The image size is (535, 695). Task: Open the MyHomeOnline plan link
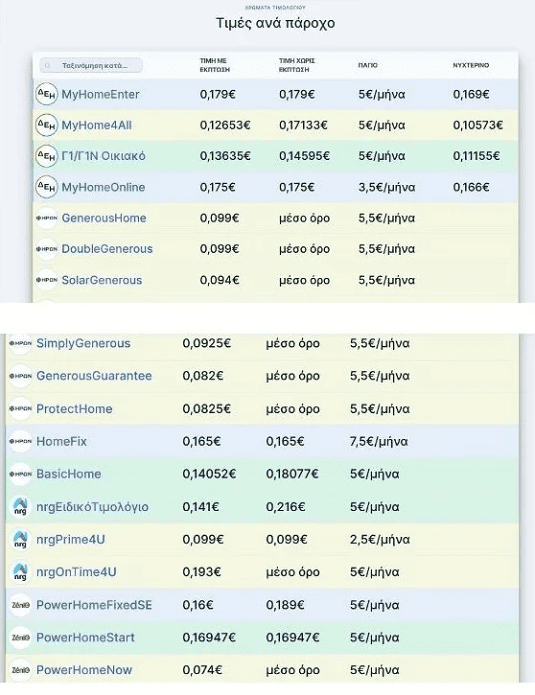click(103, 187)
